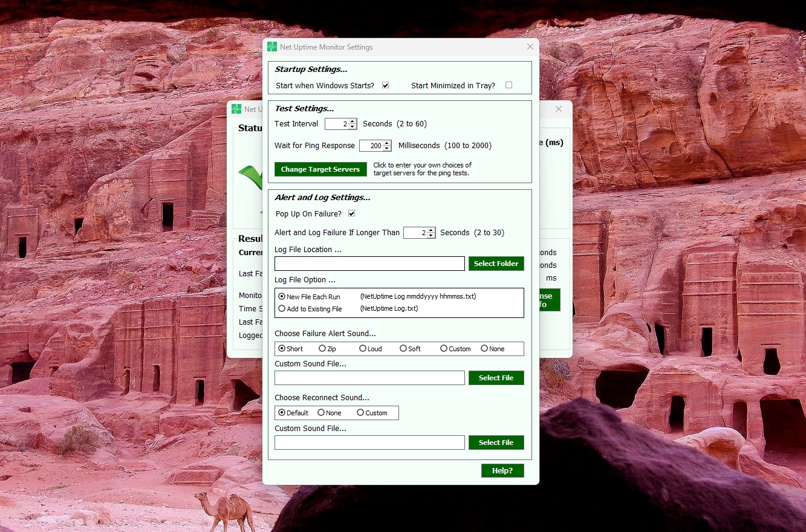The width and height of the screenshot is (806, 532).
Task: Click "Log File Option ..." label
Action: 305,280
